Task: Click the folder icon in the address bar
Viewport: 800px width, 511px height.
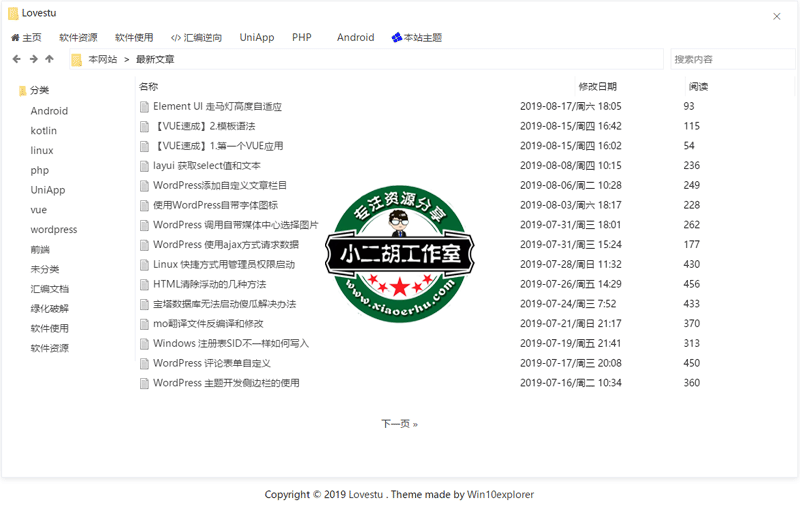Action: (76, 60)
